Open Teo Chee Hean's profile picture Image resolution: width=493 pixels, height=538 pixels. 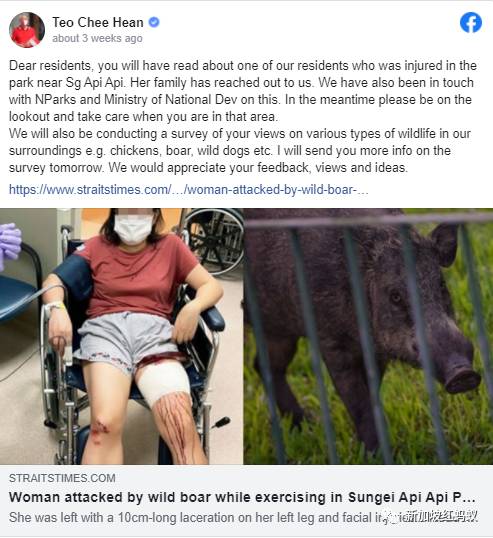pyautogui.click(x=27, y=30)
